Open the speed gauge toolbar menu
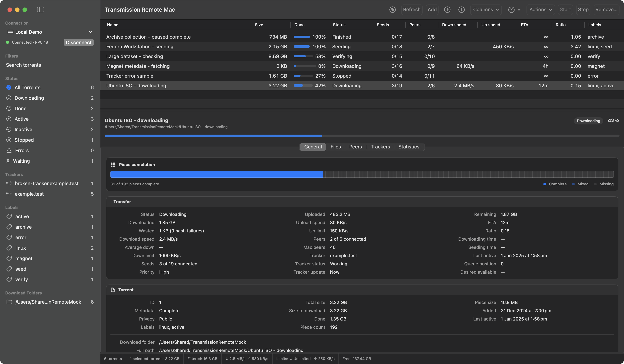This screenshot has height=364, width=624. click(x=514, y=10)
